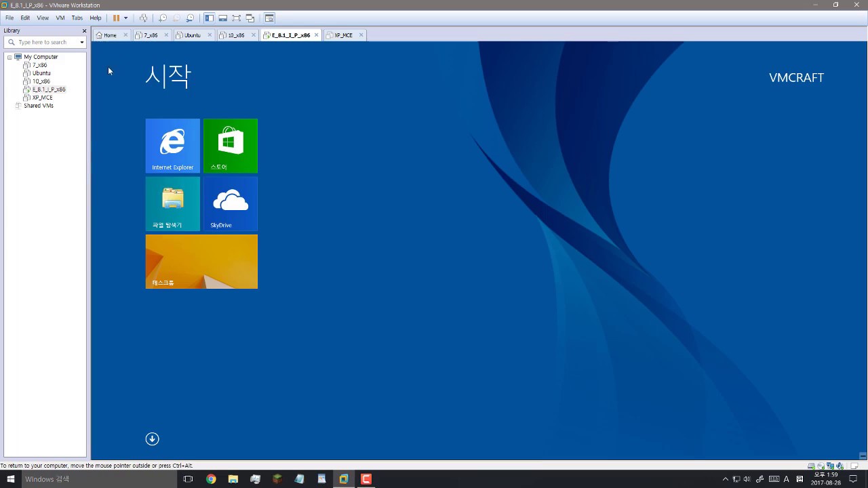
Task: Open the View menu
Action: coord(43,18)
